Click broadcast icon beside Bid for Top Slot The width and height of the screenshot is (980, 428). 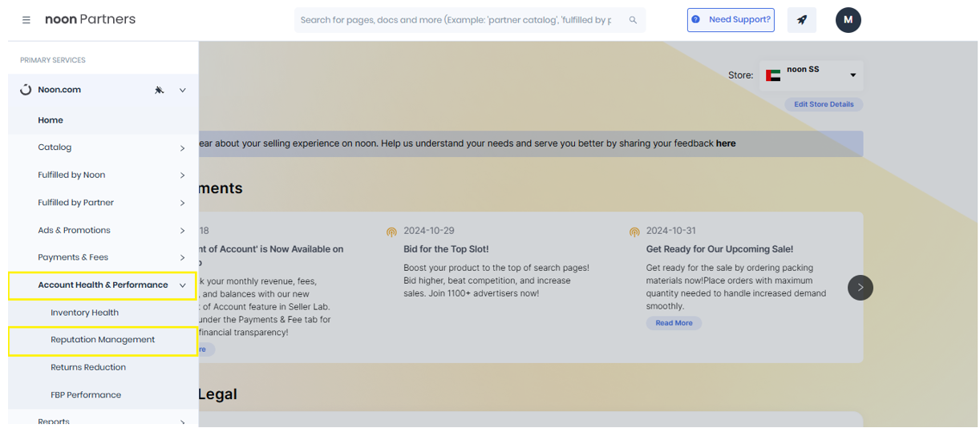(x=391, y=232)
